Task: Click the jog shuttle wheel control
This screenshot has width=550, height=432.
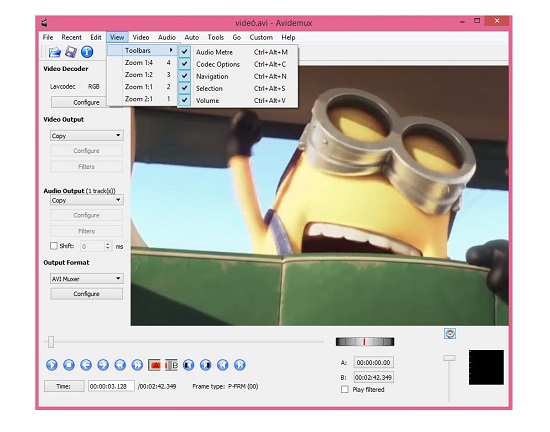Action: (x=365, y=342)
